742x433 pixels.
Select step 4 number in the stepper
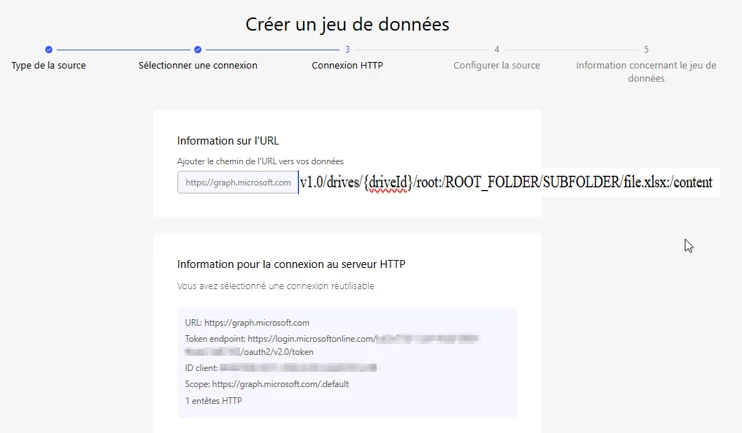[x=496, y=49]
